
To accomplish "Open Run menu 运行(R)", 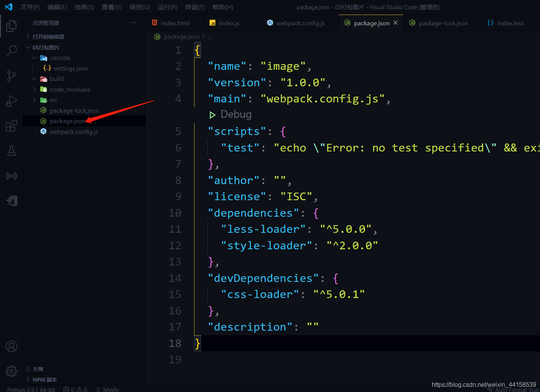I will pyautogui.click(x=168, y=7).
